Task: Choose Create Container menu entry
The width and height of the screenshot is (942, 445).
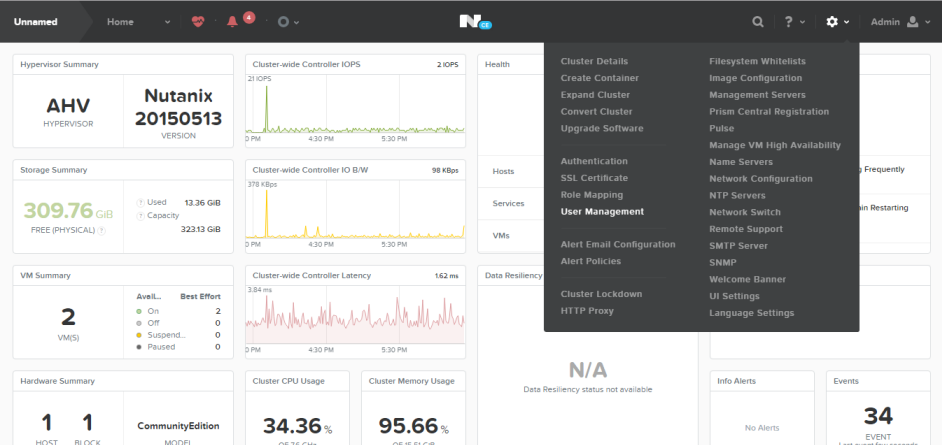Action: [600, 78]
